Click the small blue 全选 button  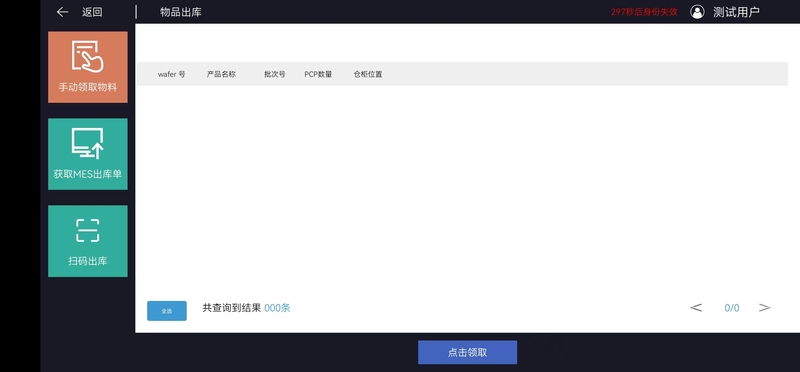coord(167,311)
